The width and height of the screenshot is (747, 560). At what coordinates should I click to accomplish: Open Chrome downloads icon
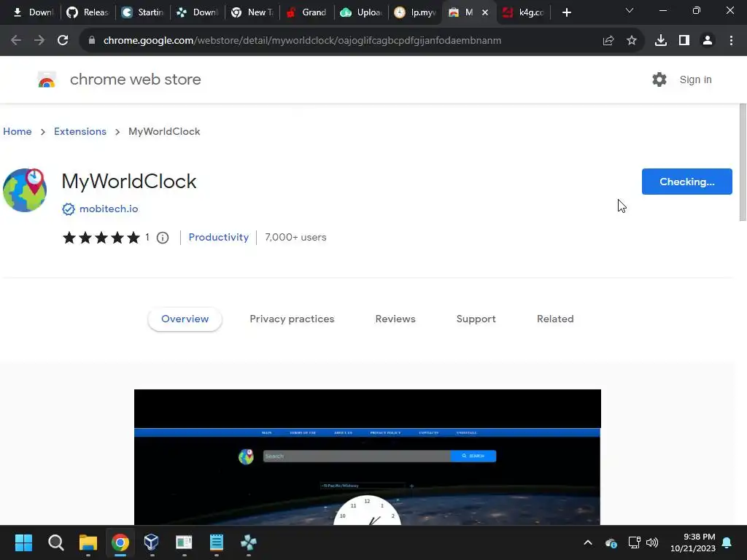click(661, 41)
